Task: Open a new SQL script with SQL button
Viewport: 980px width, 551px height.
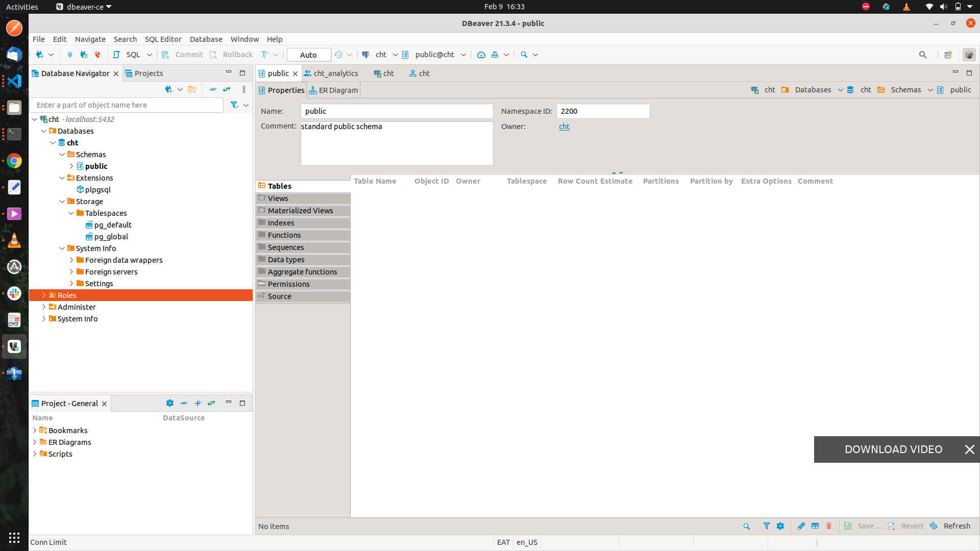Action: click(127, 55)
